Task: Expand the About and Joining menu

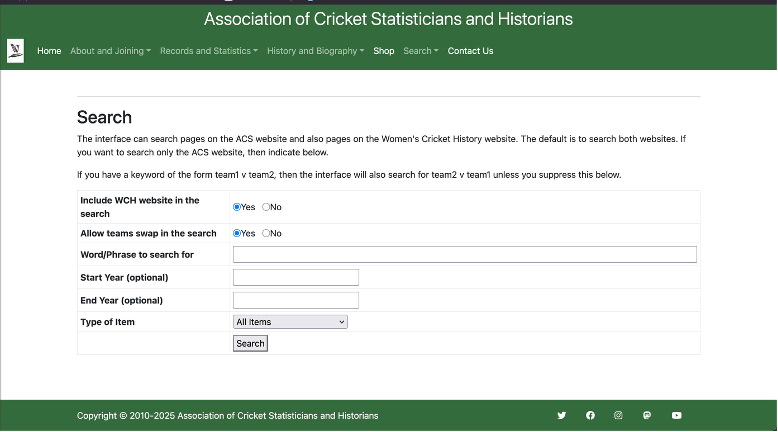Action: pos(110,51)
